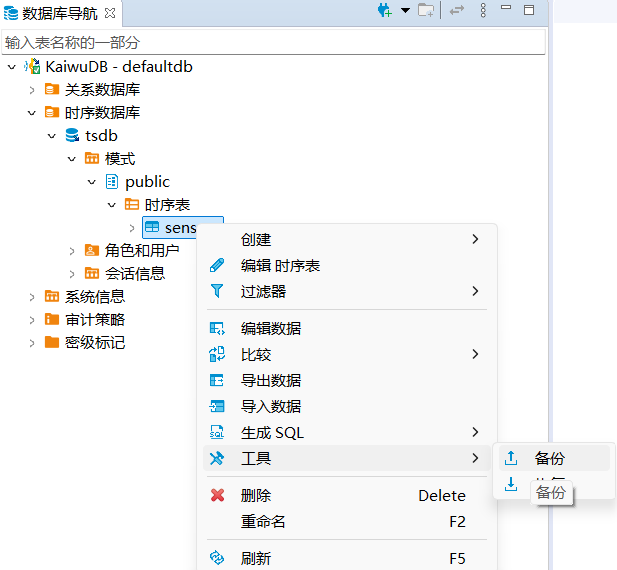The width and height of the screenshot is (617, 570).
Task: Click the new database connection plug icon
Action: (384, 10)
